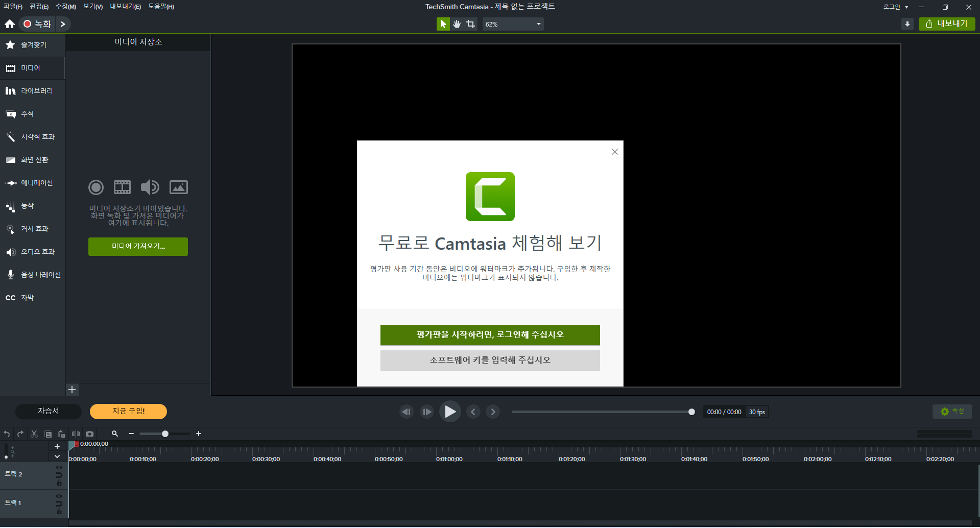Click the scissors cut icon
The width and height of the screenshot is (980, 528).
click(x=34, y=434)
